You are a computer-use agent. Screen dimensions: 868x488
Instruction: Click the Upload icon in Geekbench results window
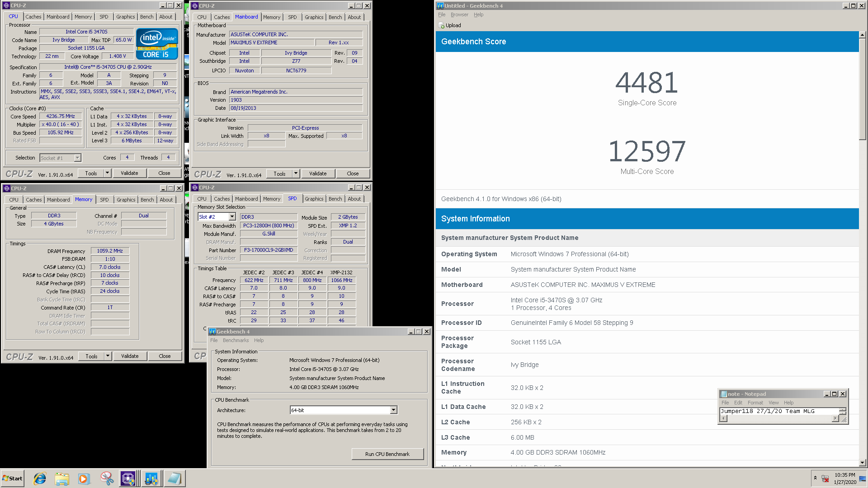click(442, 26)
